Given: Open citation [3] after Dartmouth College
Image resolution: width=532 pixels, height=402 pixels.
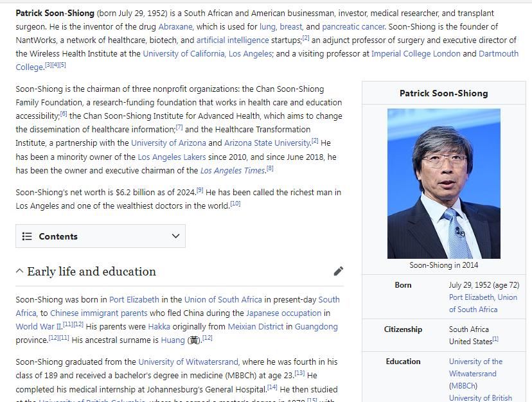Looking at the screenshot, I should coord(48,65).
